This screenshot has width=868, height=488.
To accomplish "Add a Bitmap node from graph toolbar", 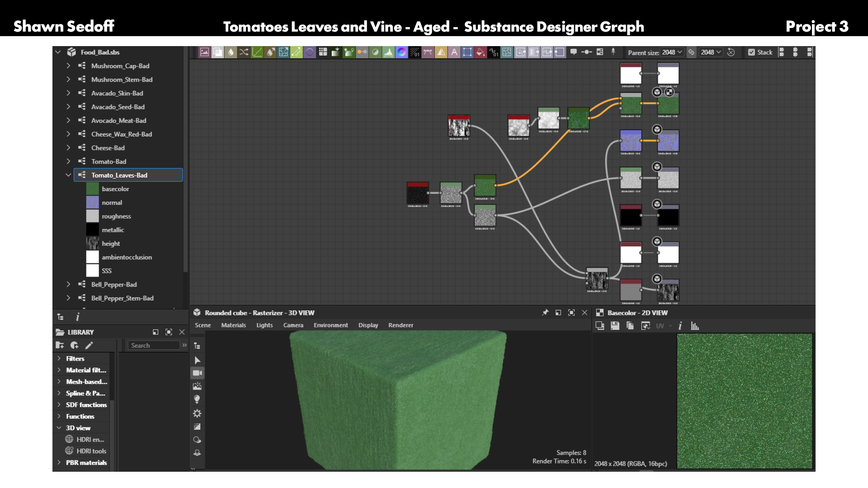I will [204, 52].
